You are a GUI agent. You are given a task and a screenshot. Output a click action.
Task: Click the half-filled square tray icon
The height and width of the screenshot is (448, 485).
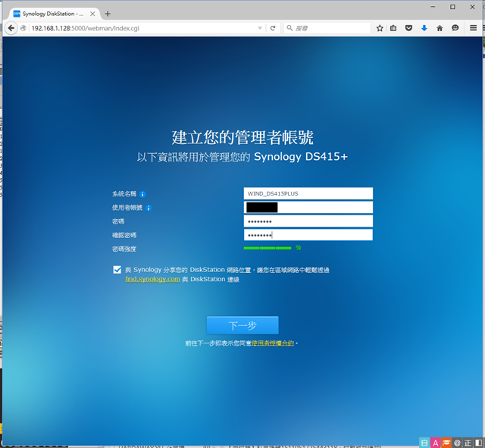click(x=478, y=443)
